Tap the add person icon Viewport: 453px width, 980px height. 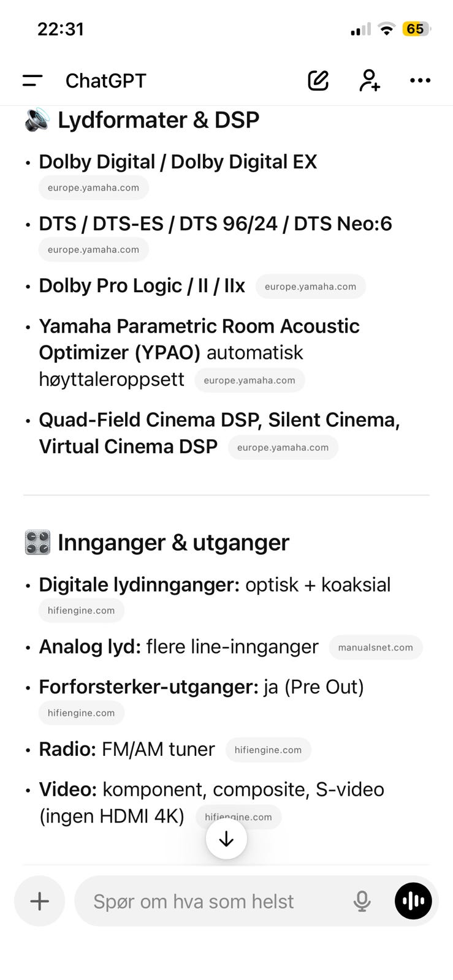[x=369, y=80]
